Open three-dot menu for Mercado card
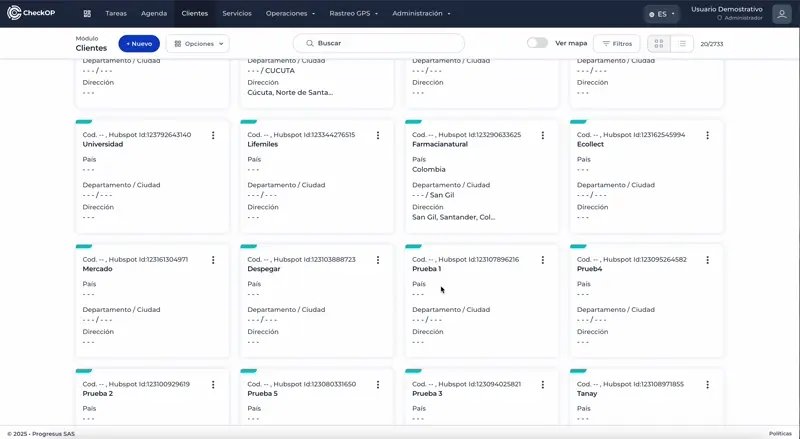This screenshot has height=439, width=800. [213, 260]
